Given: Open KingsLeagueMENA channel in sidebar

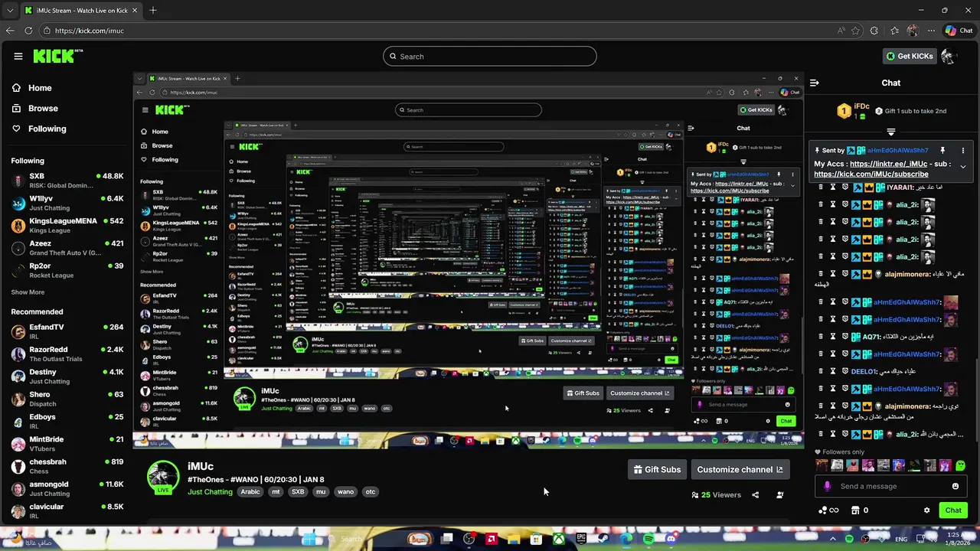Looking at the screenshot, I should pyautogui.click(x=67, y=225).
